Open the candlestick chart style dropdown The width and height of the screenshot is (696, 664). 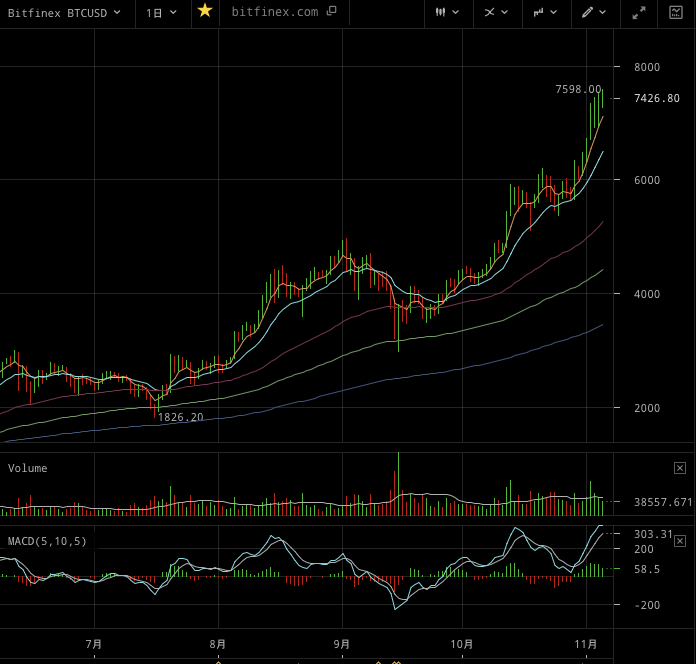click(447, 12)
